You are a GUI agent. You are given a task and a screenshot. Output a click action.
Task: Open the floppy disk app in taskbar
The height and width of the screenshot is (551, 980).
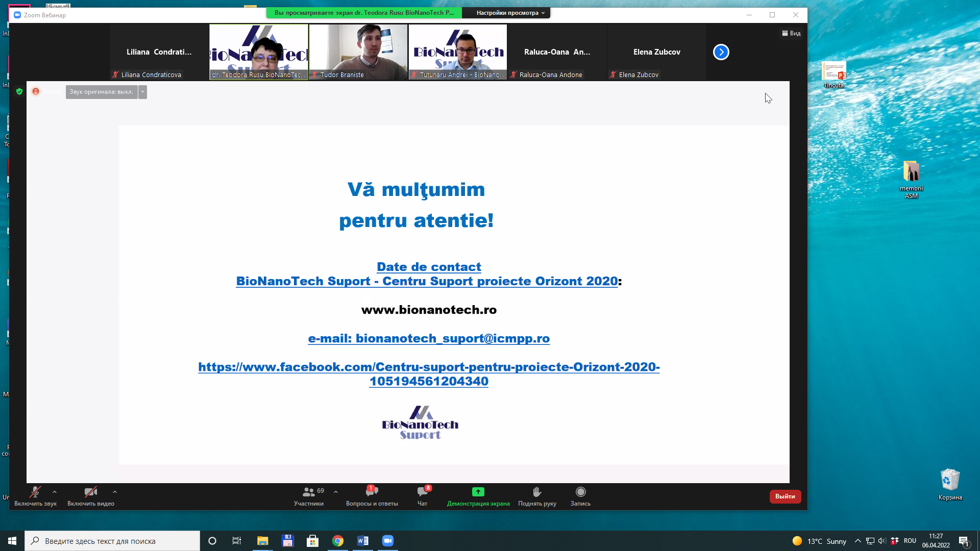coord(287,541)
